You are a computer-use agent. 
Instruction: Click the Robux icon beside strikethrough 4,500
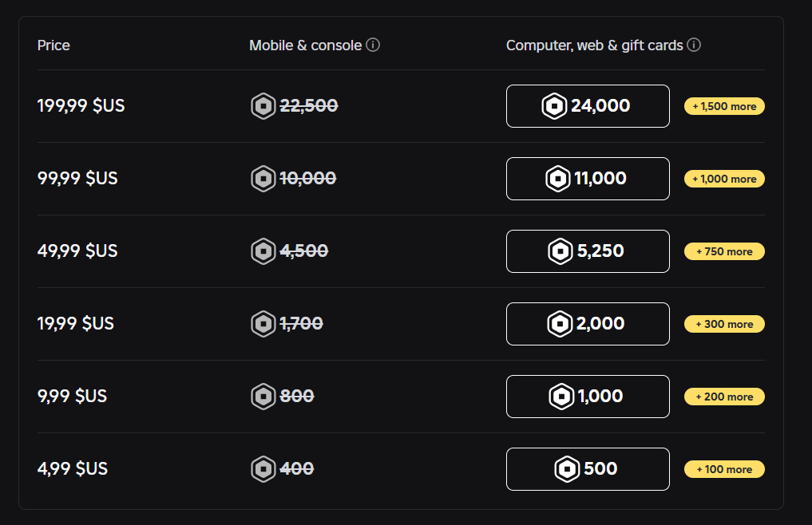pyautogui.click(x=263, y=251)
